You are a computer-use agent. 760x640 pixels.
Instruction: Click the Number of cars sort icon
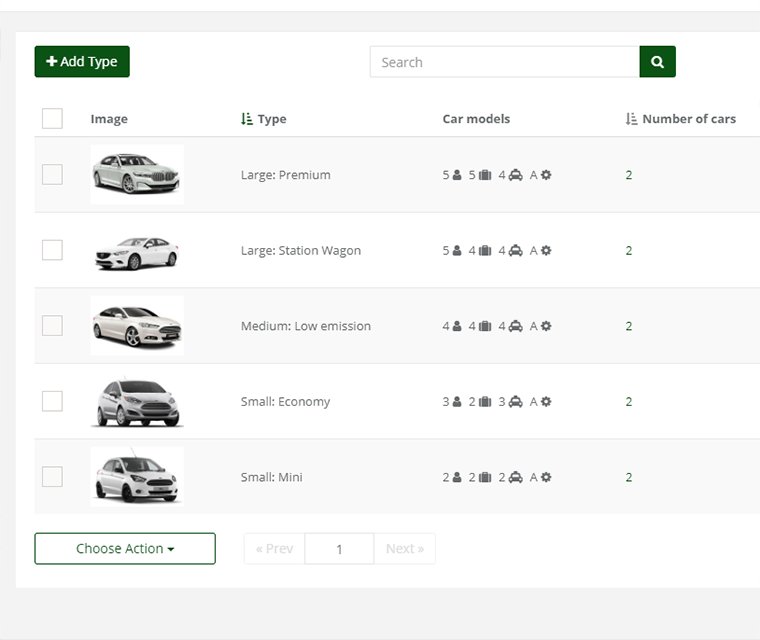coord(631,119)
